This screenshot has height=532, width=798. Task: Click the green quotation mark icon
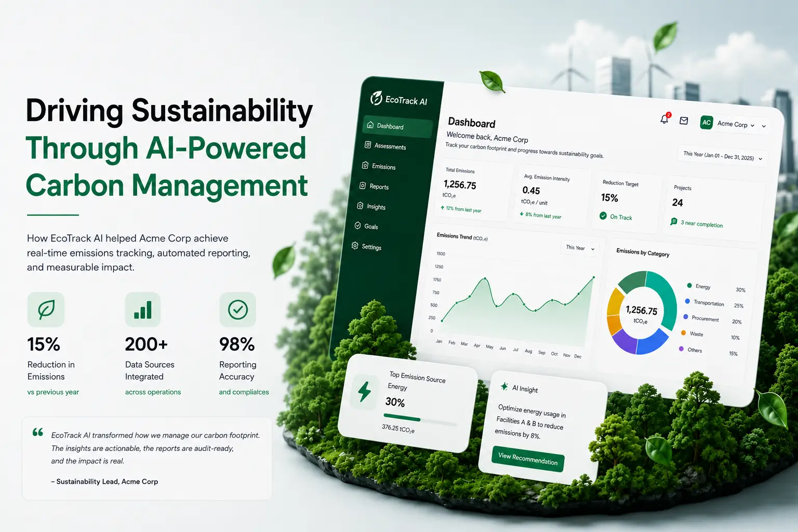point(37,432)
